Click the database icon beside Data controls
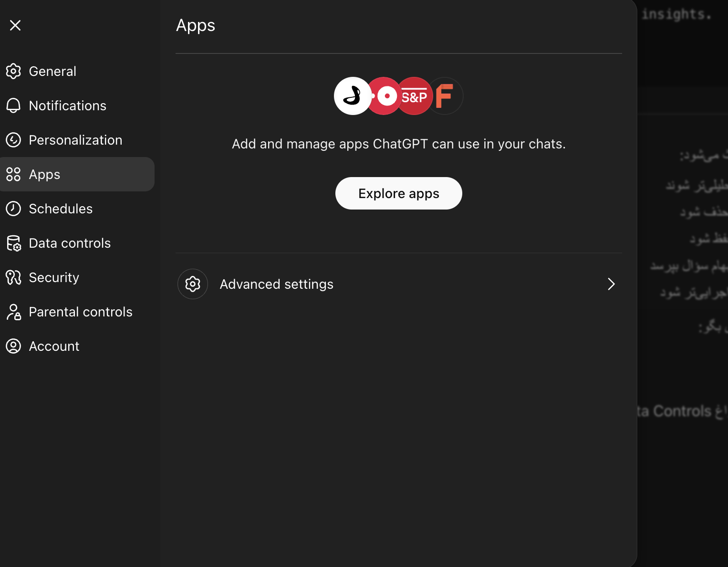The height and width of the screenshot is (567, 728). click(13, 243)
